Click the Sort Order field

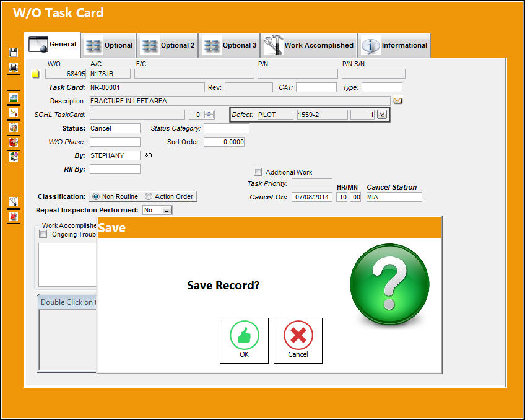224,142
